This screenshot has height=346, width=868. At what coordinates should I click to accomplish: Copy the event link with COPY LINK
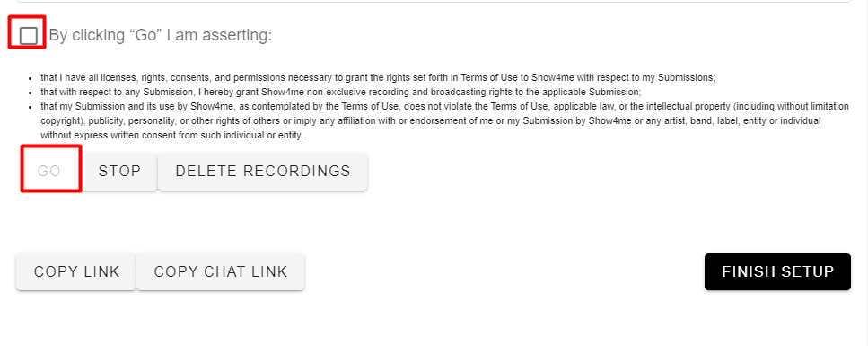coord(76,271)
